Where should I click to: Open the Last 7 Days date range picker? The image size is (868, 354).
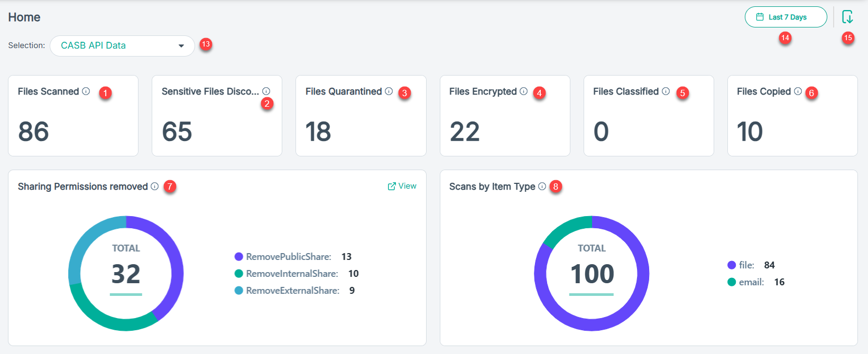tap(786, 17)
